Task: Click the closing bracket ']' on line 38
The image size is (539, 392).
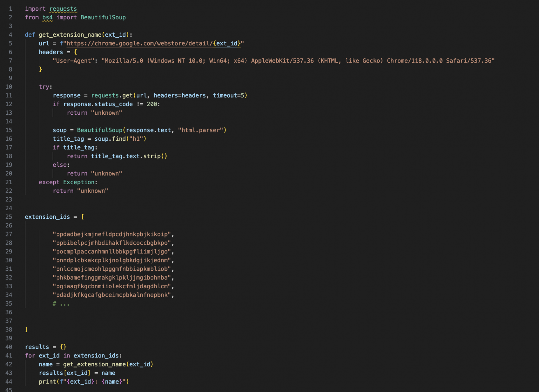Action: pos(26,330)
